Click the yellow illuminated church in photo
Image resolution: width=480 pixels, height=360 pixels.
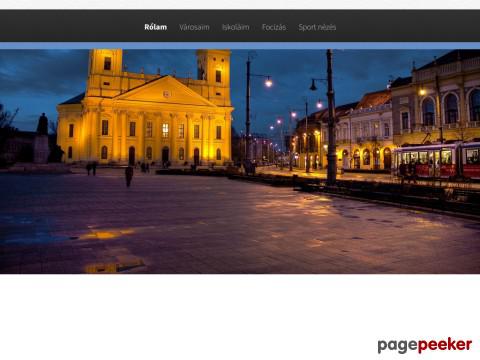(145, 110)
